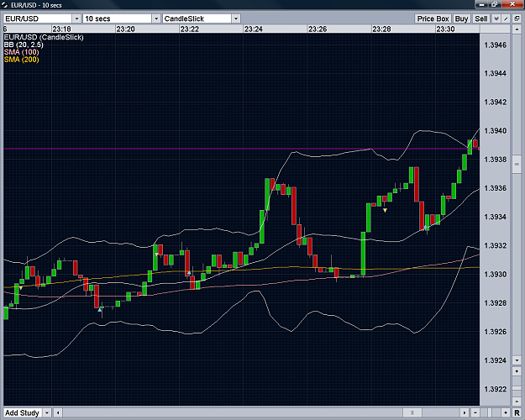Click the vertical scrollbar up arrow
This screenshot has height=420, width=525.
[x=517, y=29]
